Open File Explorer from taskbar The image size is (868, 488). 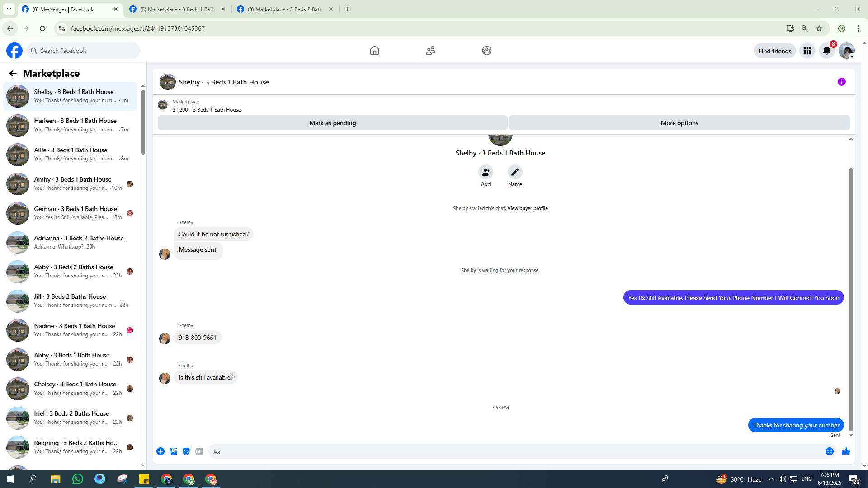coord(56,479)
